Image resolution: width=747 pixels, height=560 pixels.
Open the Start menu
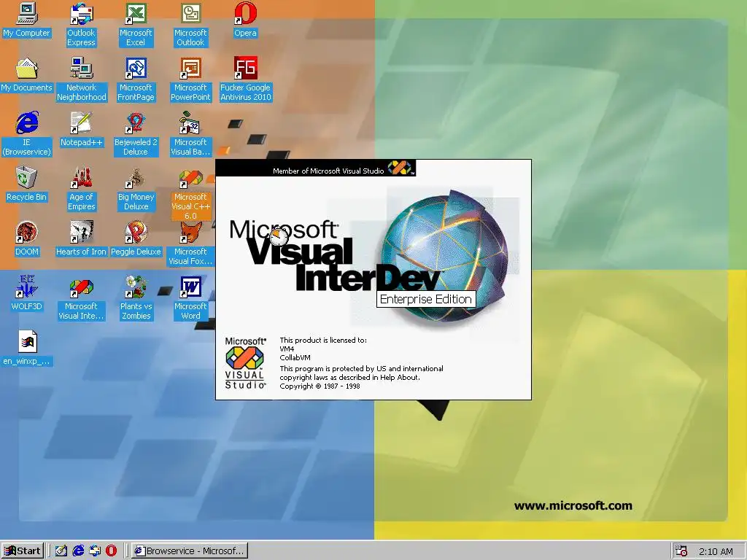click(x=23, y=551)
